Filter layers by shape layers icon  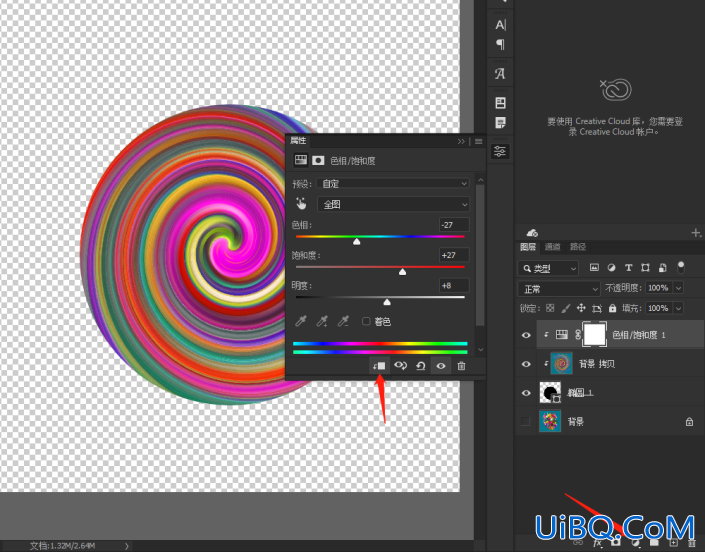pos(645,267)
